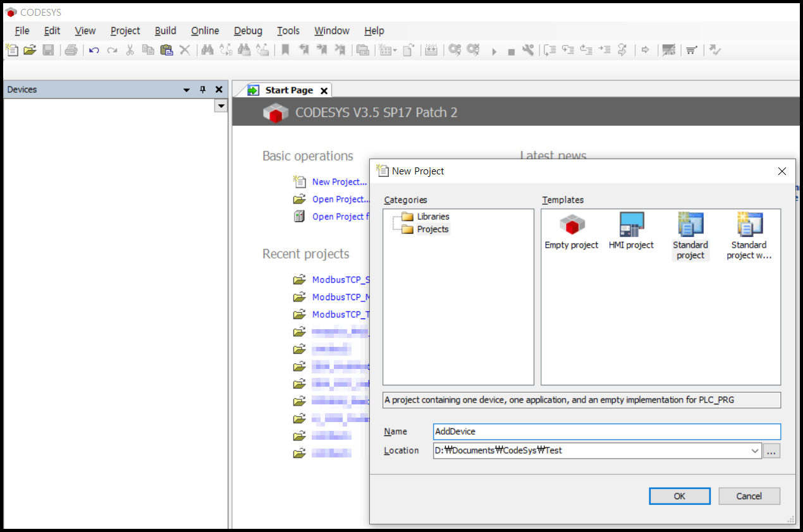Choose the HMI project template
The image size is (803, 532).
[x=631, y=231]
